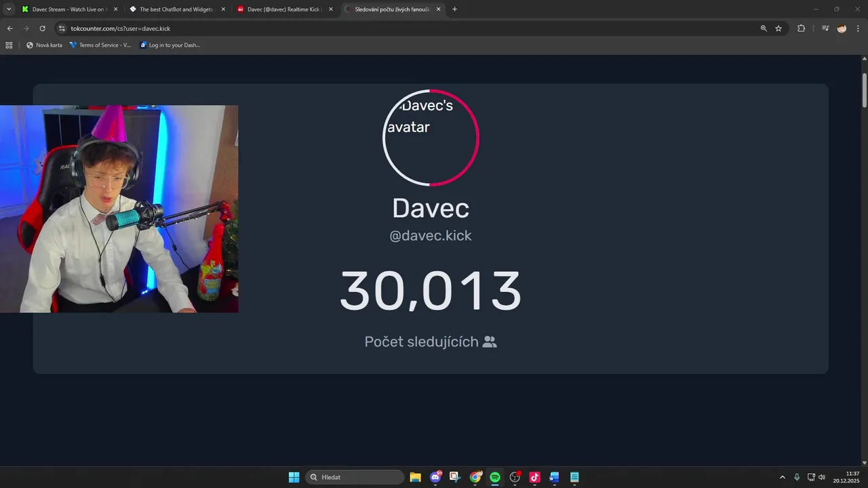Image resolution: width=868 pixels, height=488 pixels.
Task: Add a new browser tab
Action: tap(454, 9)
